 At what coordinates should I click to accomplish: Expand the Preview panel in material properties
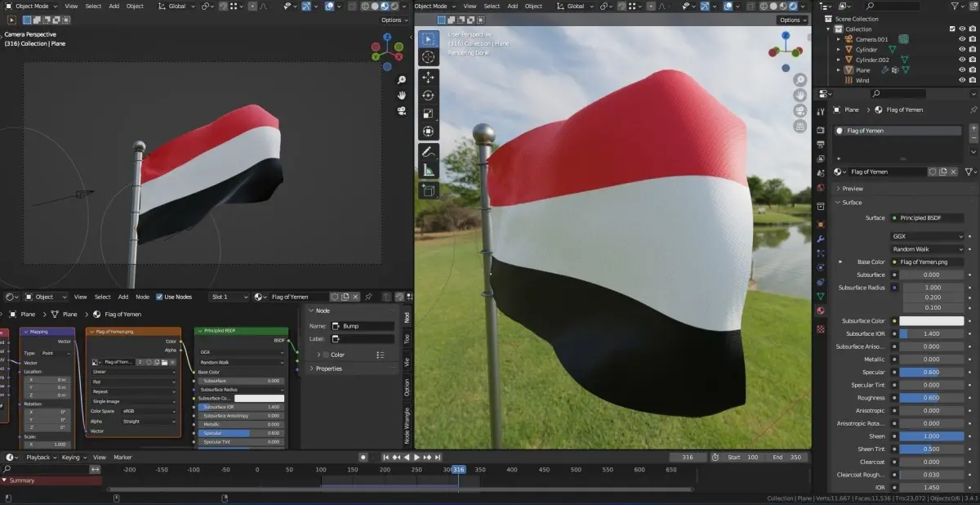point(853,189)
